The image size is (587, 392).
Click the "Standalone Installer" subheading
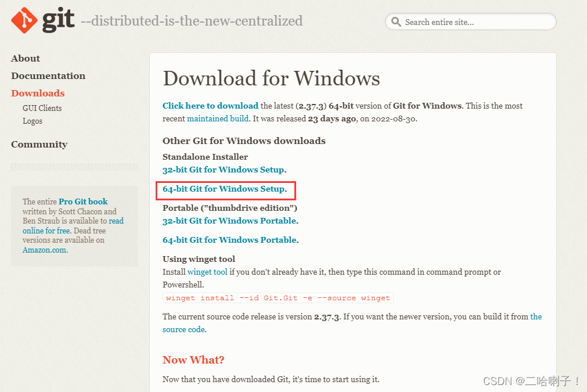tap(205, 157)
